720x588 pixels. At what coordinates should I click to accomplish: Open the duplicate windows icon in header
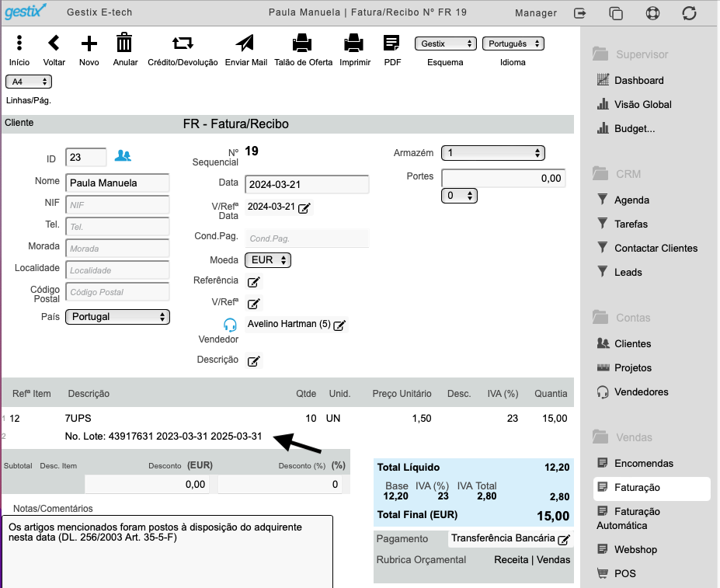pos(616,13)
